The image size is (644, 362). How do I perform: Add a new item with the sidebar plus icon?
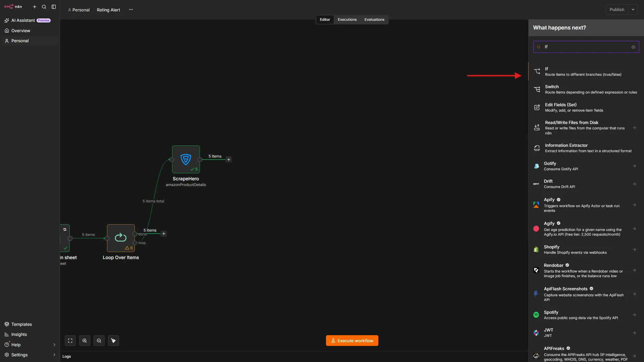pyautogui.click(x=35, y=7)
